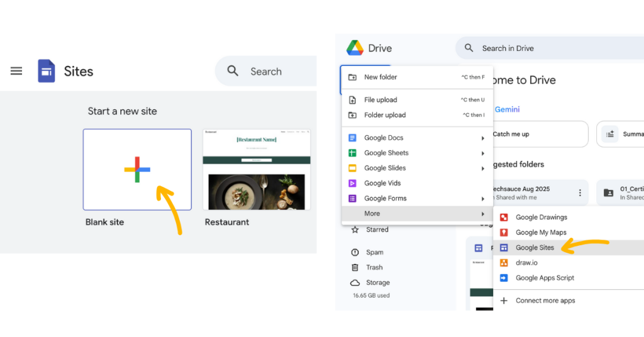Image resolution: width=644 pixels, height=337 pixels.
Task: Choose Connect more apps
Action: coord(569,301)
